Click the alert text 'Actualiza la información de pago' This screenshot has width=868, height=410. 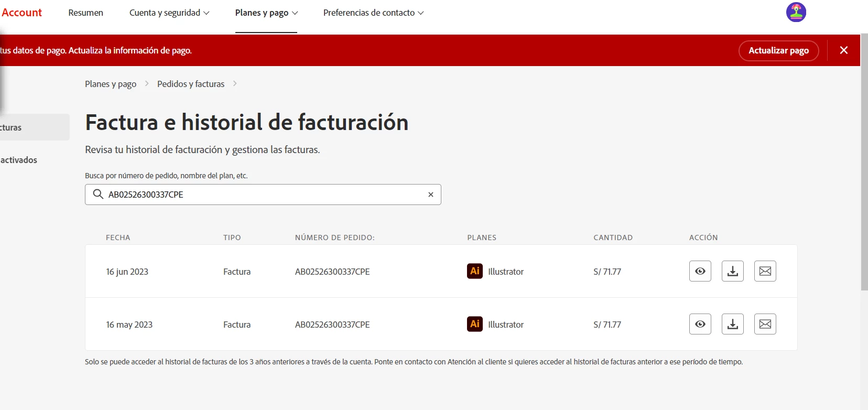(x=130, y=50)
